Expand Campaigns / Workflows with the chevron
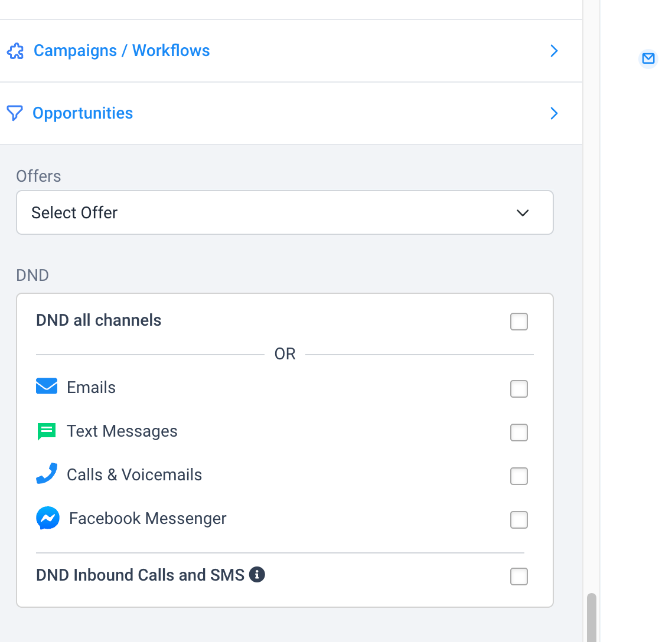 click(554, 51)
